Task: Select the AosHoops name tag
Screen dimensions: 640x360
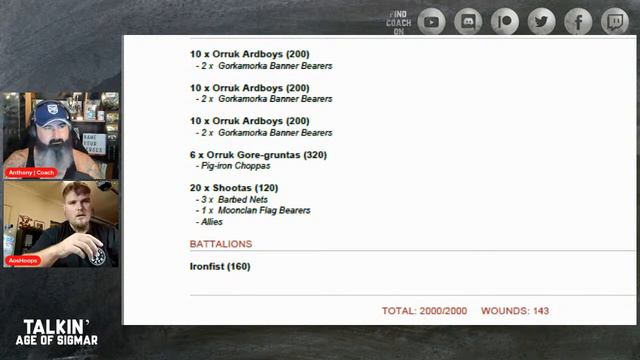Action: [x=23, y=260]
